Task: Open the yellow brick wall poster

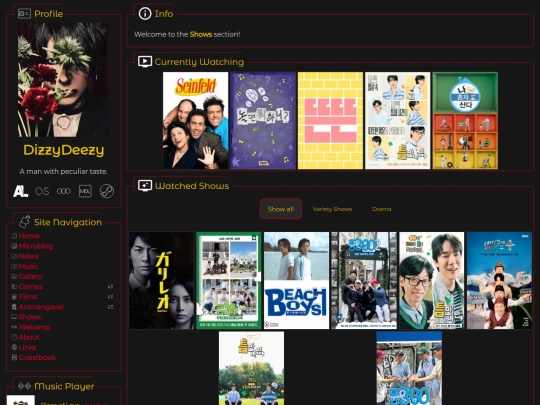Action: (x=330, y=121)
